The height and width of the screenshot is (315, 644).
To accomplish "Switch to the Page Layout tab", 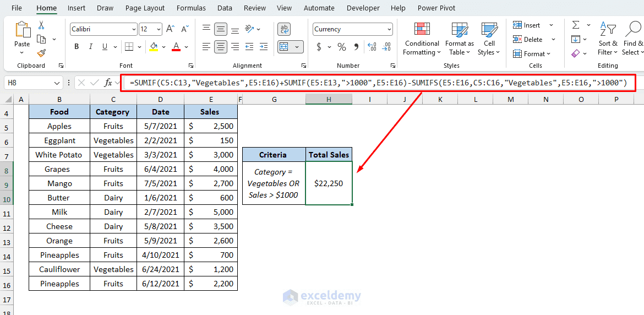I will coord(145,8).
